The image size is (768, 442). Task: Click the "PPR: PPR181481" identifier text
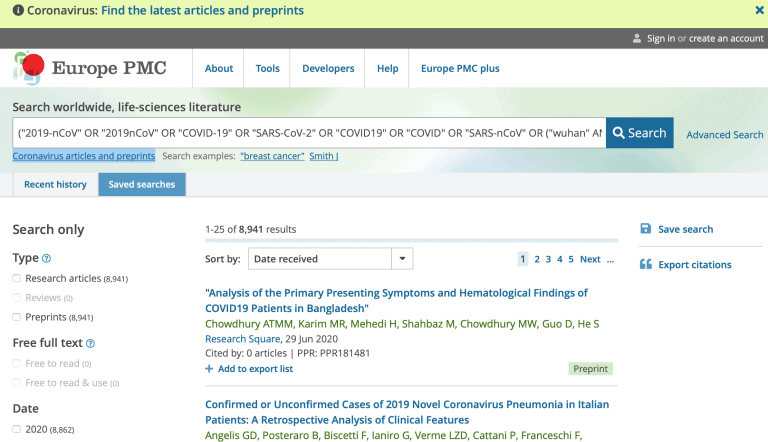point(334,353)
